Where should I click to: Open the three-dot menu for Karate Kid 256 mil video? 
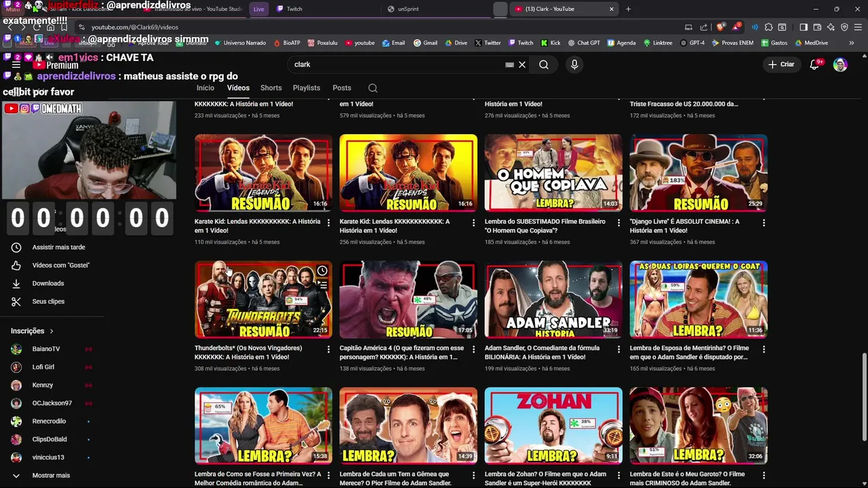[473, 222]
